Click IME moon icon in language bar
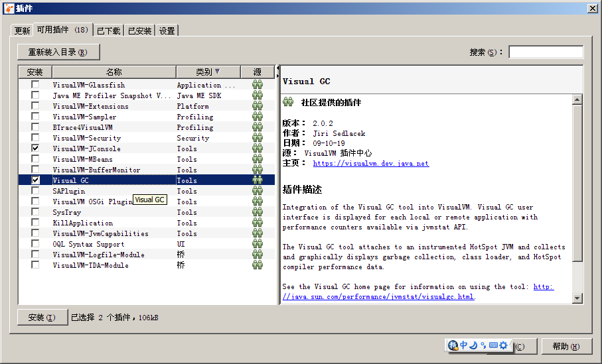 coord(473,345)
